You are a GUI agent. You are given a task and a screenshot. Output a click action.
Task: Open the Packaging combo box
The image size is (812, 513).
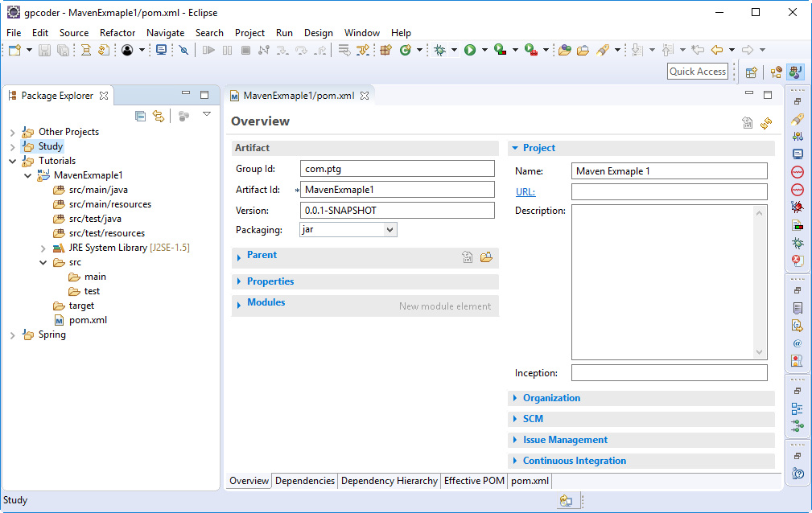click(348, 230)
